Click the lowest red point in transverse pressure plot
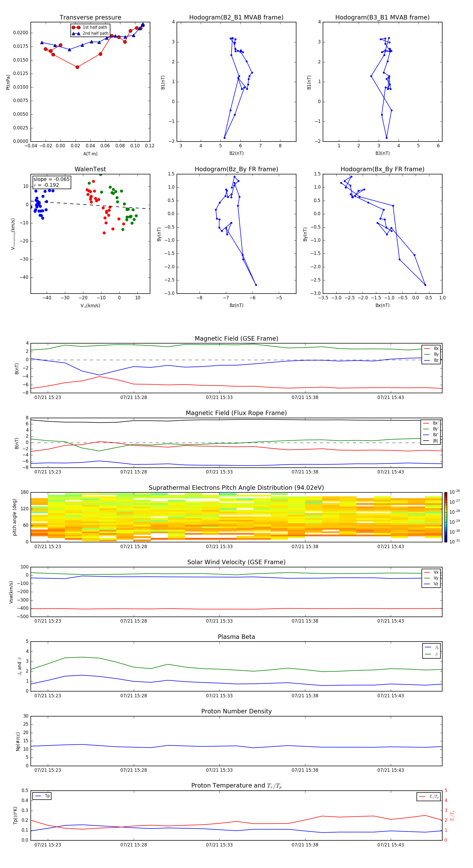 (x=78, y=67)
